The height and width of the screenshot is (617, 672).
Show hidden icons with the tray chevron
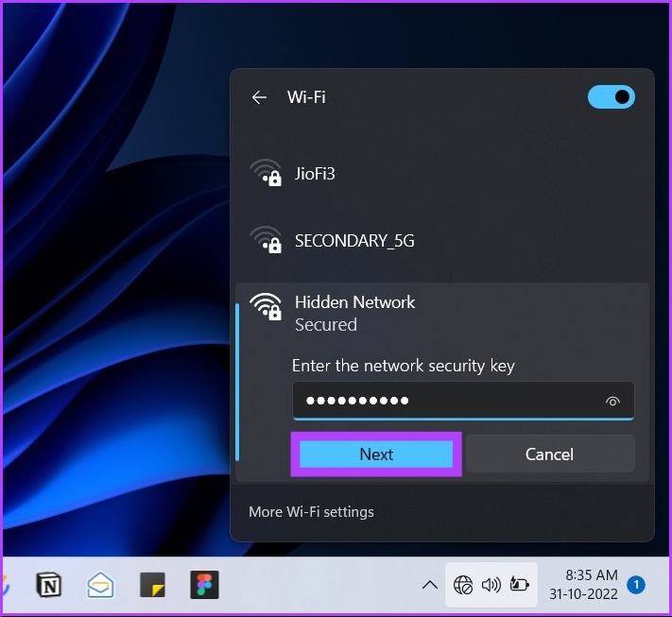430,585
